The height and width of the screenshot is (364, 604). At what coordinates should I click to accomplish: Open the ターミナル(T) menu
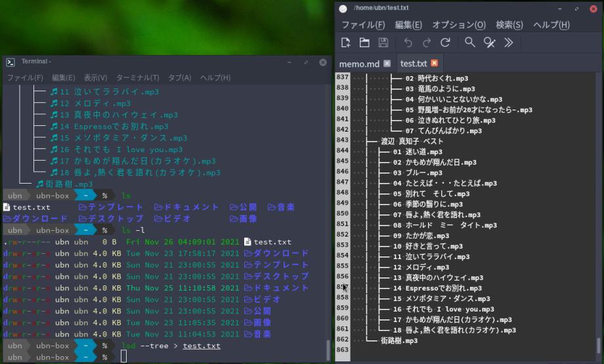coord(137,78)
